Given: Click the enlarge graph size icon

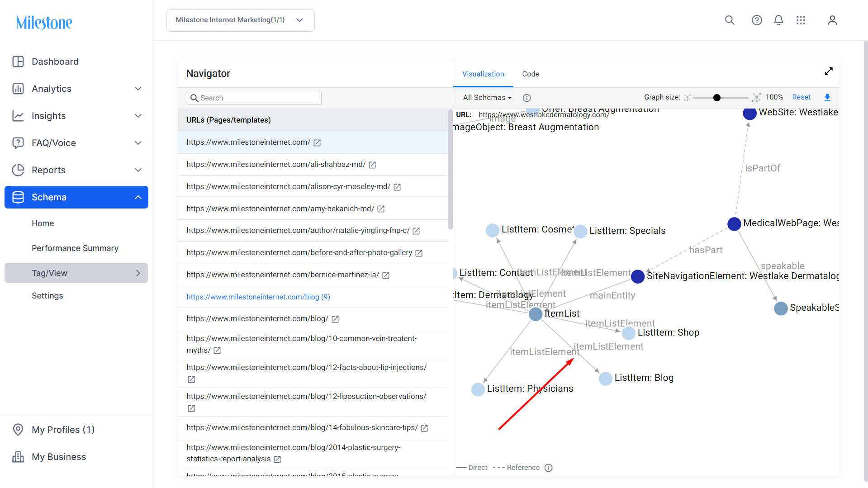Looking at the screenshot, I should point(757,97).
